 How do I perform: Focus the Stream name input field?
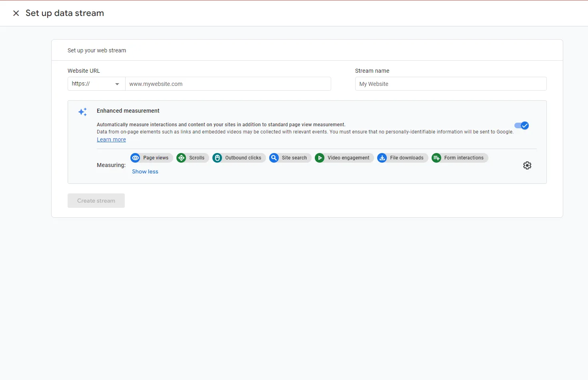(450, 84)
